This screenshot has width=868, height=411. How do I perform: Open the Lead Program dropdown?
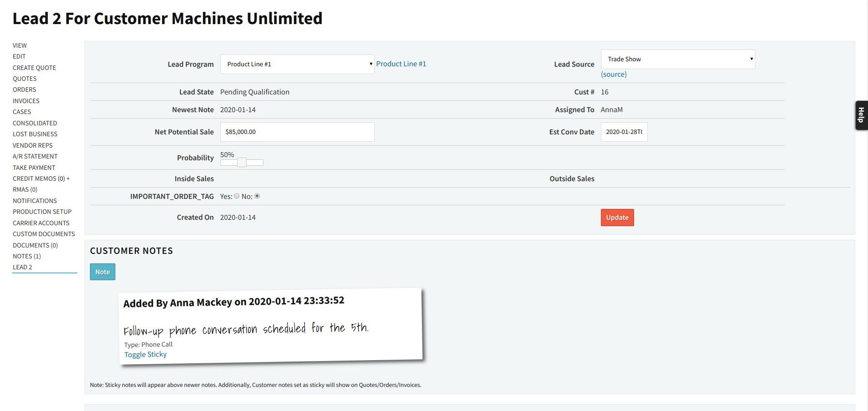(x=297, y=64)
